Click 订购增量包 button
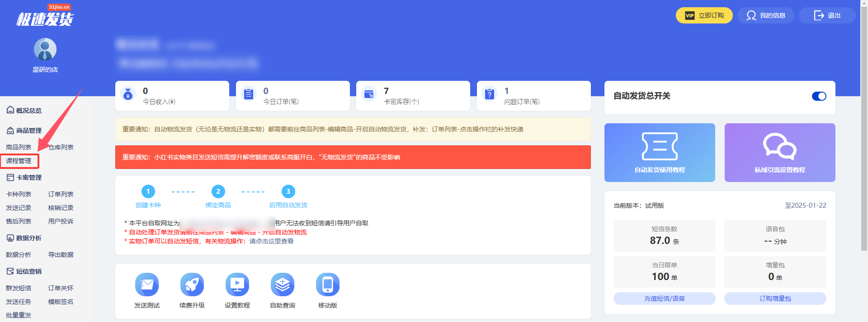 [x=775, y=299]
